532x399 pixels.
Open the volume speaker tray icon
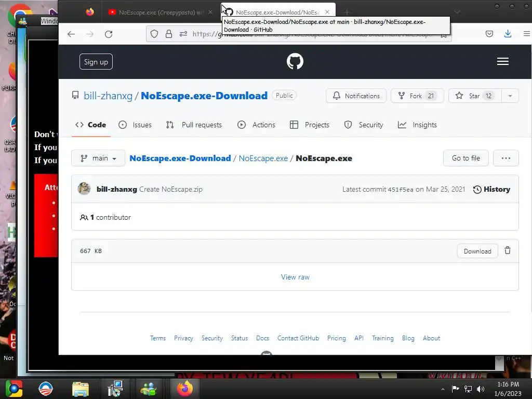(x=481, y=389)
